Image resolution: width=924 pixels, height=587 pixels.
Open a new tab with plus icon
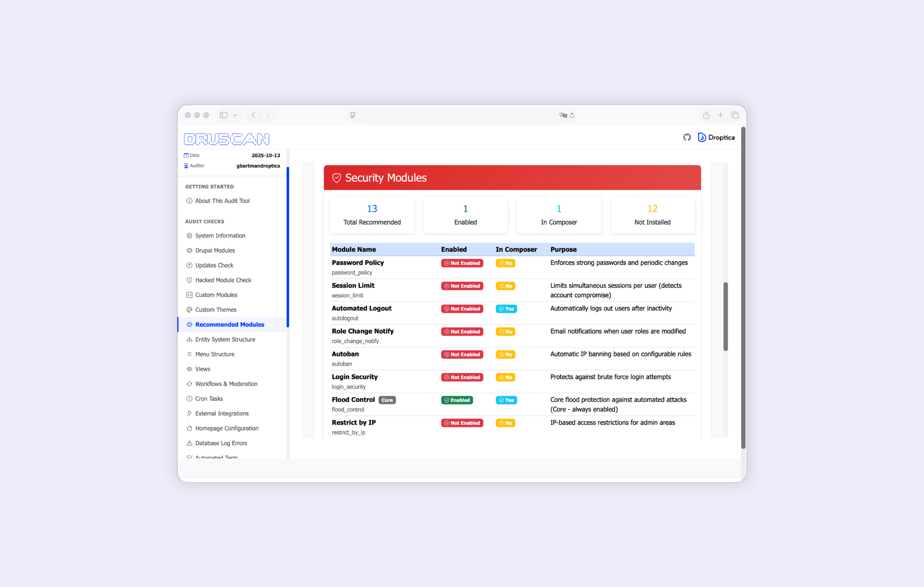[x=720, y=115]
